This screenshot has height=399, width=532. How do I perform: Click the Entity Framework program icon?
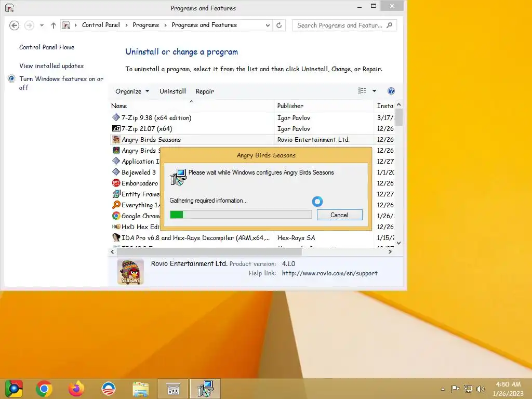[116, 194]
